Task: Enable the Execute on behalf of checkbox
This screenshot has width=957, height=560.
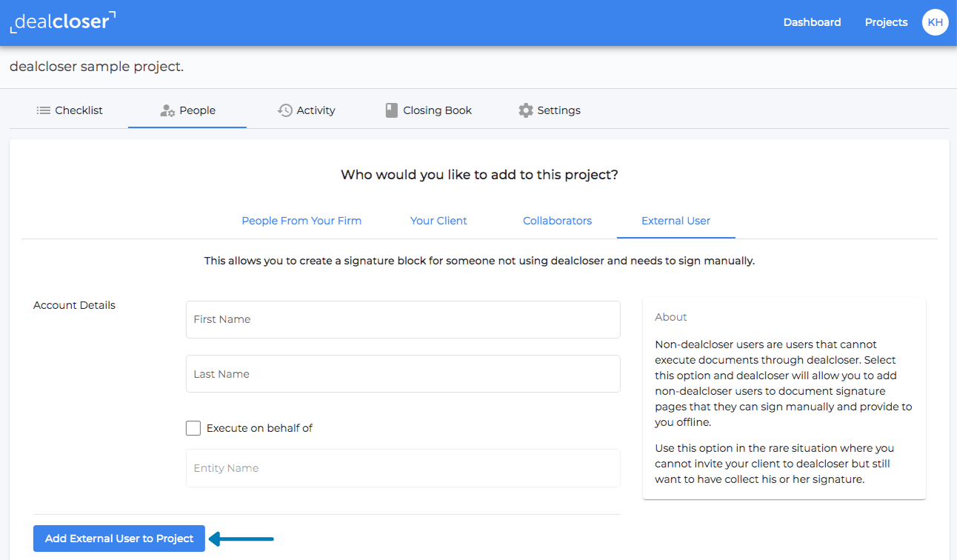Action: coord(193,427)
